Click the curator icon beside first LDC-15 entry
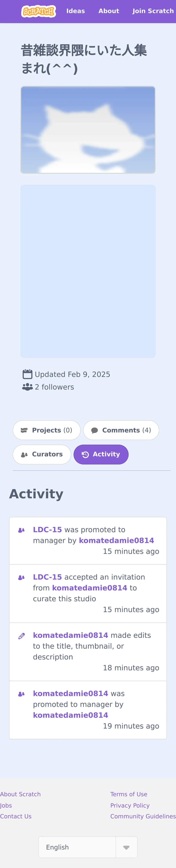Viewport: 176px width, 868px height. tap(21, 530)
